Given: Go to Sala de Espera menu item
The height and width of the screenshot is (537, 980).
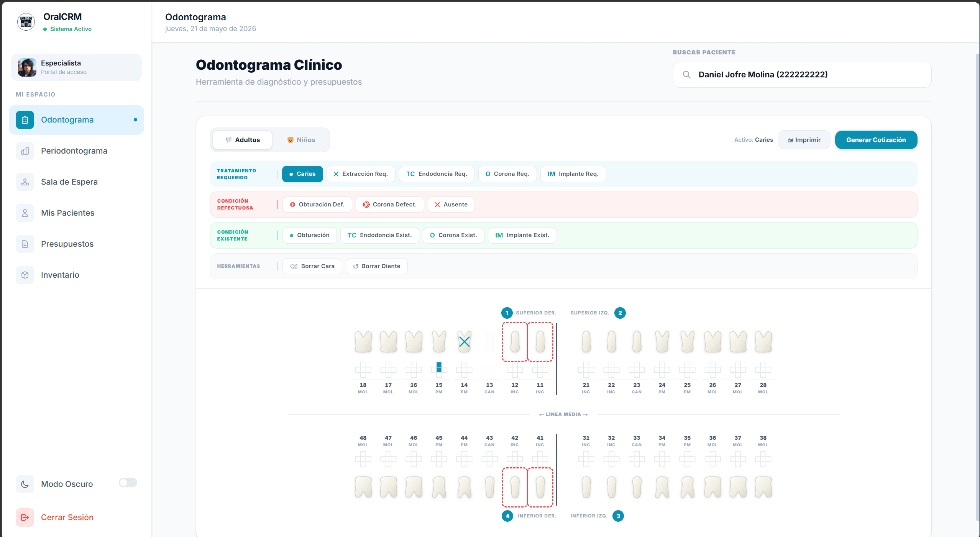Looking at the screenshot, I should tap(77, 182).
